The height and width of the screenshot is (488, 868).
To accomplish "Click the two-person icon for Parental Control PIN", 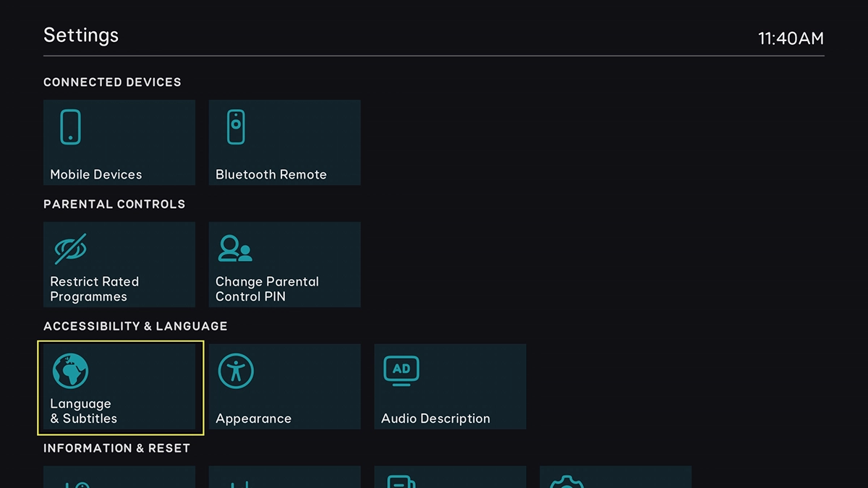I will coord(235,249).
